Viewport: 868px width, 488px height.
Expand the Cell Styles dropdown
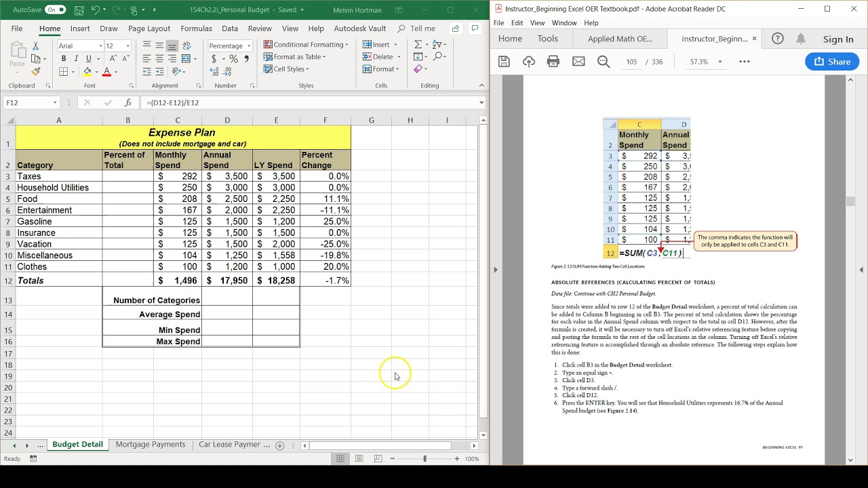286,69
